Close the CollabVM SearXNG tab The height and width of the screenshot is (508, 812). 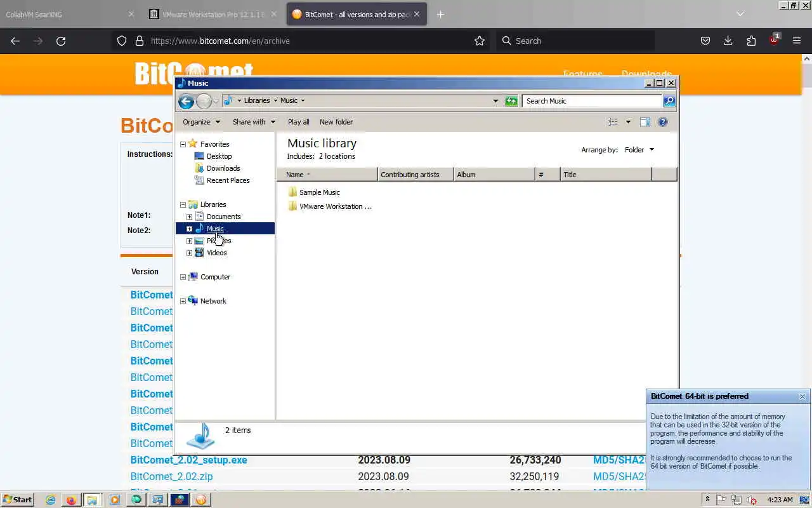[131, 14]
